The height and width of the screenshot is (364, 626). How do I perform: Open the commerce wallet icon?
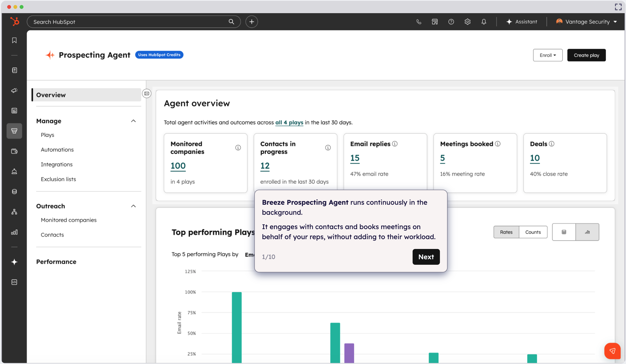tap(14, 151)
